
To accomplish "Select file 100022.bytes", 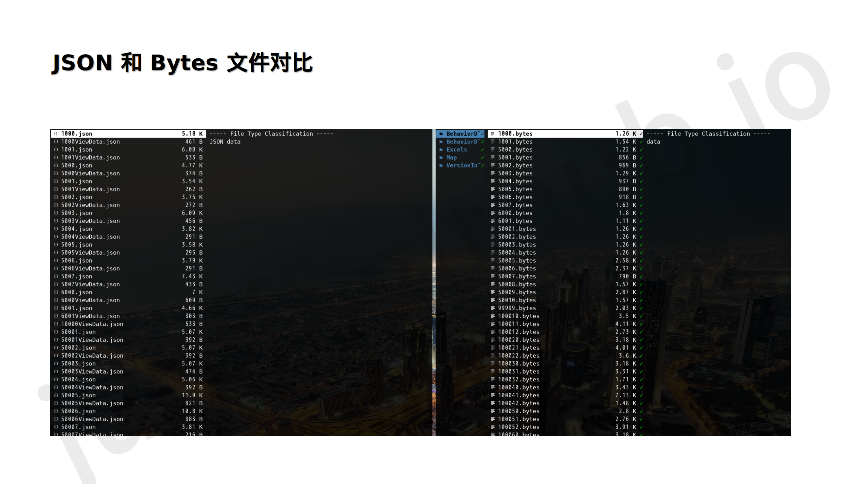I will [518, 356].
